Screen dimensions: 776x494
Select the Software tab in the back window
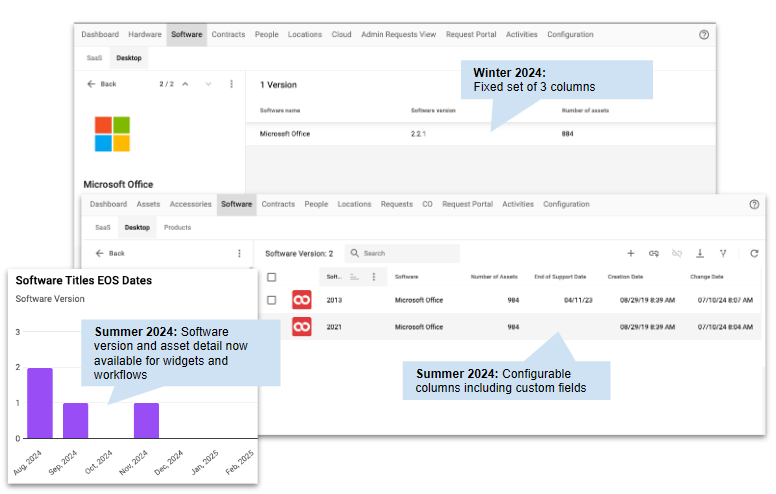[187, 35]
